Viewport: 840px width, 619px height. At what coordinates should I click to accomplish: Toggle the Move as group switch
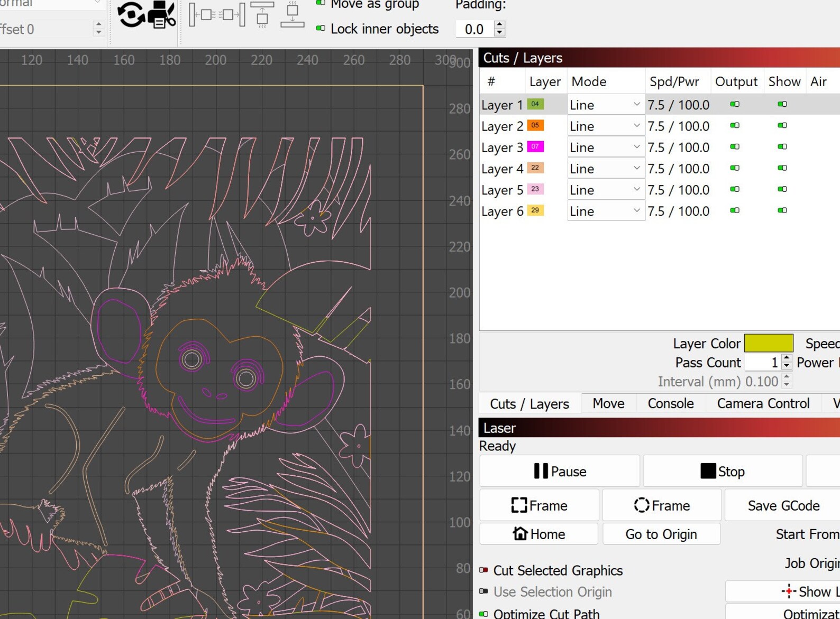pos(321,3)
